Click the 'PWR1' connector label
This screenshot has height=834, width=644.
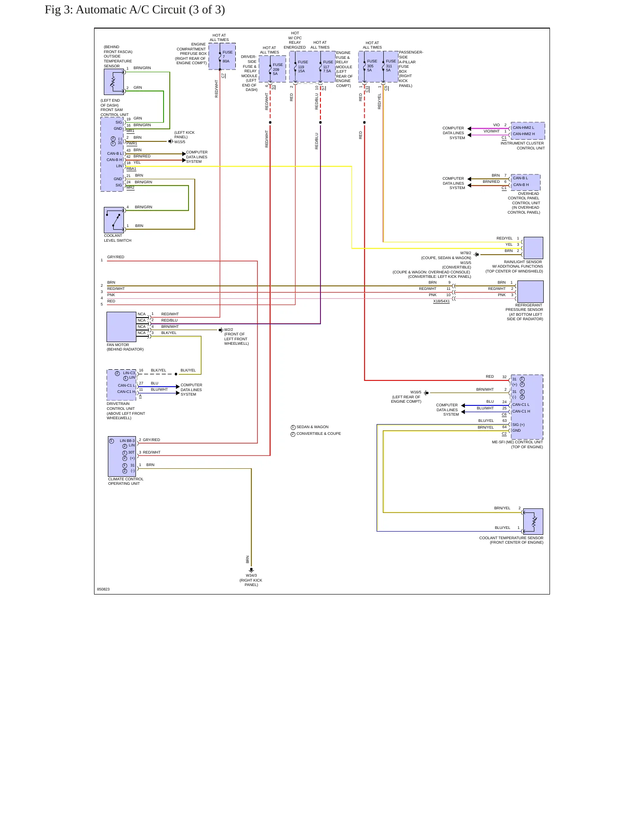click(x=132, y=144)
